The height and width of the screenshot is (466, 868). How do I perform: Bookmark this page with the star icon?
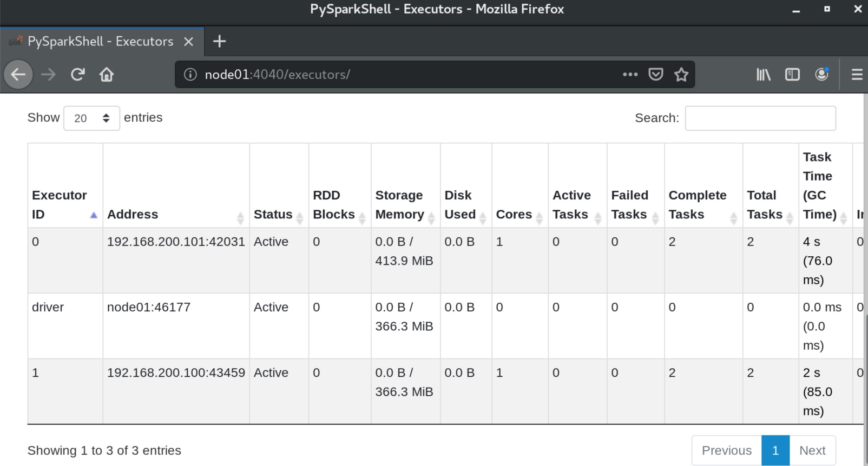point(681,75)
